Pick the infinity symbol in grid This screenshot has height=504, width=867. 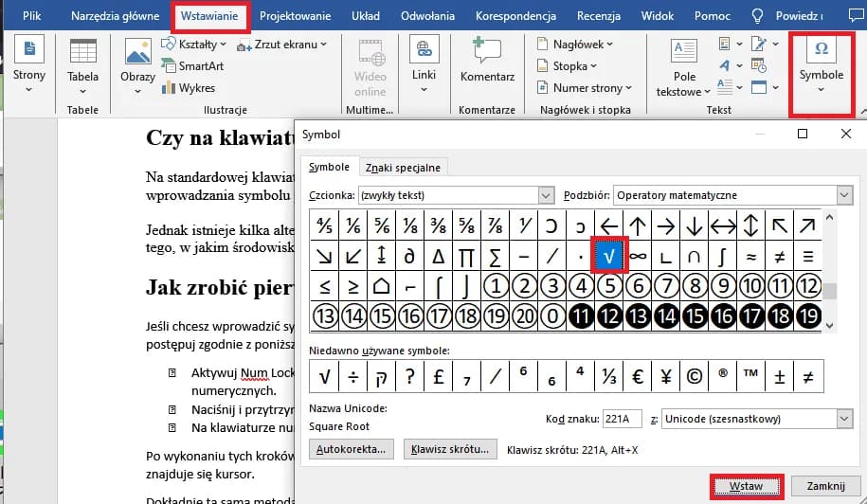637,255
